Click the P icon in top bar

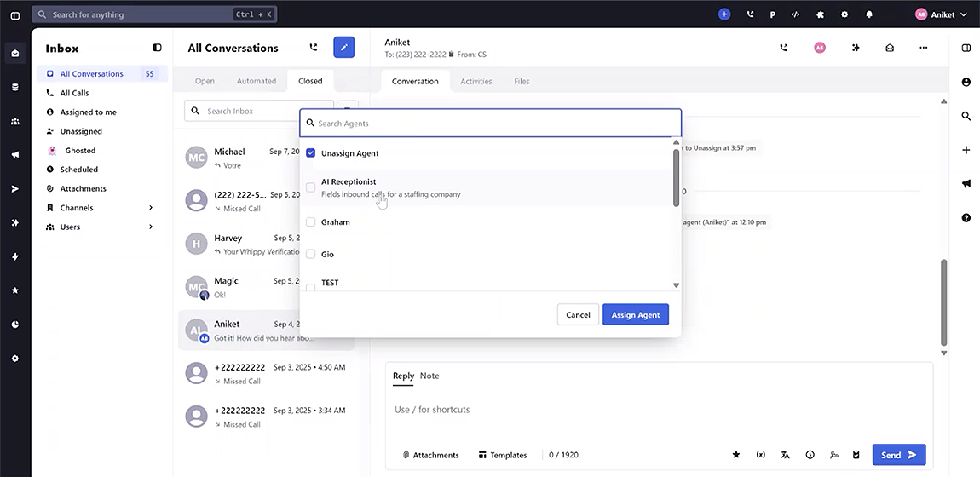[773, 14]
